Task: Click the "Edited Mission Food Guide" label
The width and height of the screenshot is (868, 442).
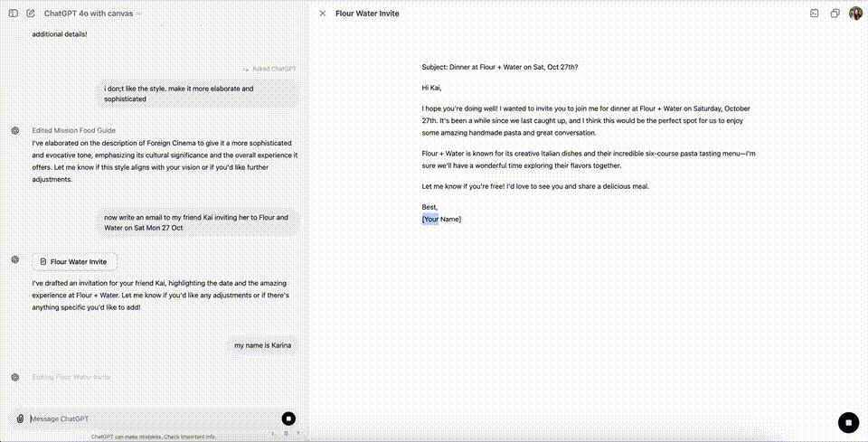Action: pos(73,130)
